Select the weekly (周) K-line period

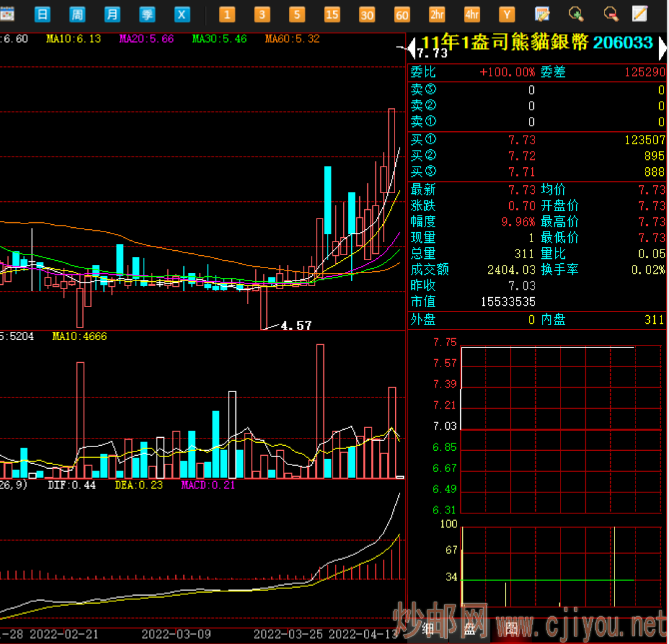(x=77, y=14)
